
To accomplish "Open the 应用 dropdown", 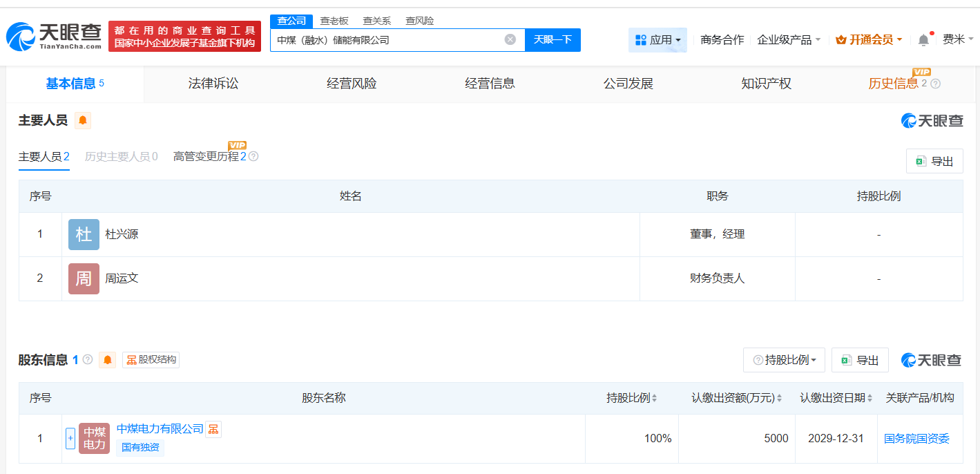I will 657,39.
